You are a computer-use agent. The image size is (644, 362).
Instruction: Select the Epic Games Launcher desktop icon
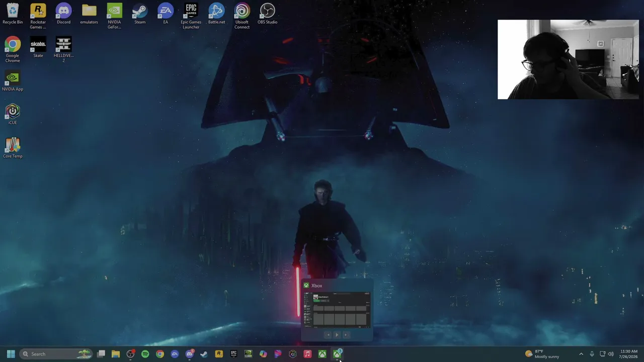191,17
